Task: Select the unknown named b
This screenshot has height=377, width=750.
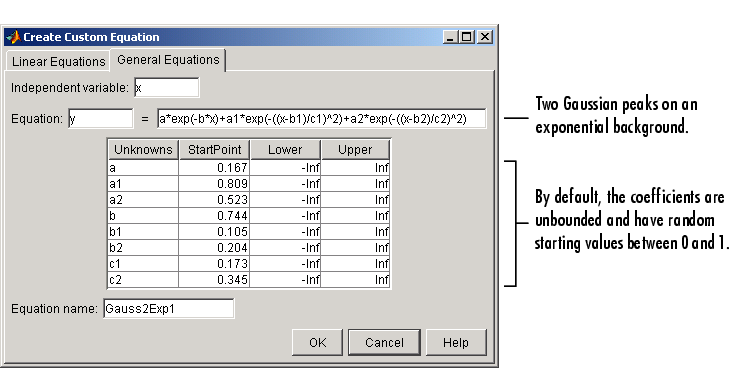Action: coord(143,216)
